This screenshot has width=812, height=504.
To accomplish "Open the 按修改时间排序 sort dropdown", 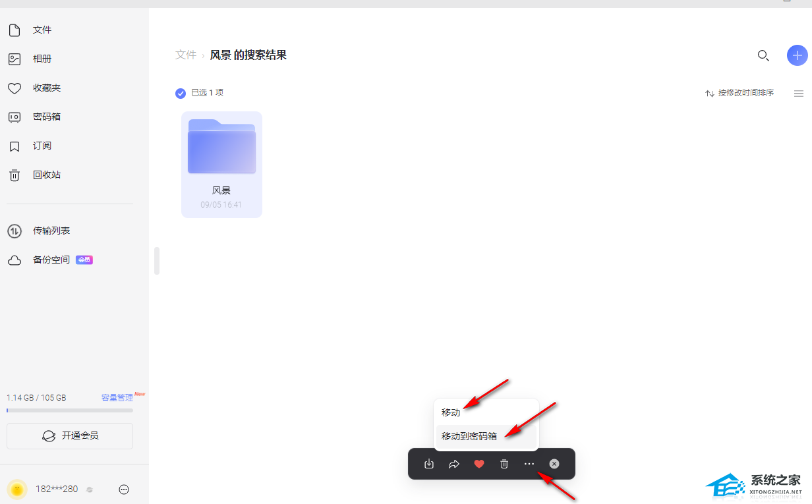I will [x=739, y=93].
